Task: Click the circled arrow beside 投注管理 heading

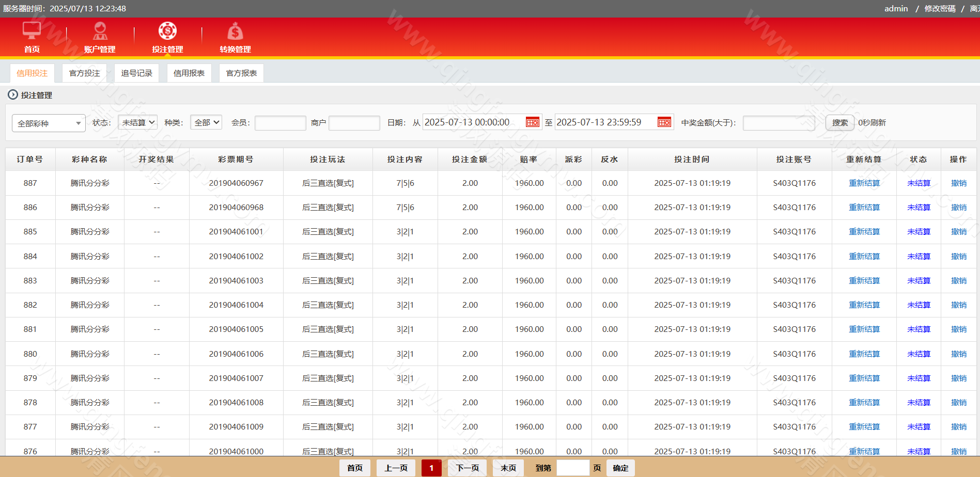Action: (13, 95)
